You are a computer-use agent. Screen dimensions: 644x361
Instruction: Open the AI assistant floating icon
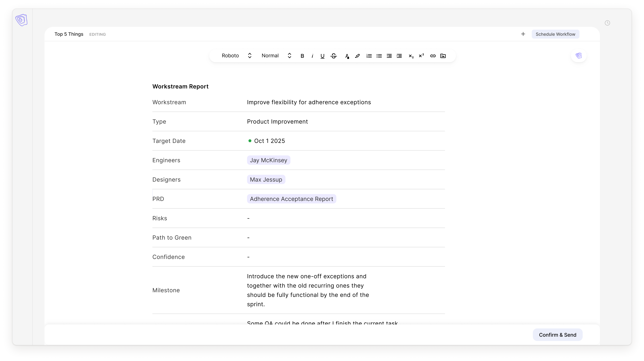coord(579,56)
